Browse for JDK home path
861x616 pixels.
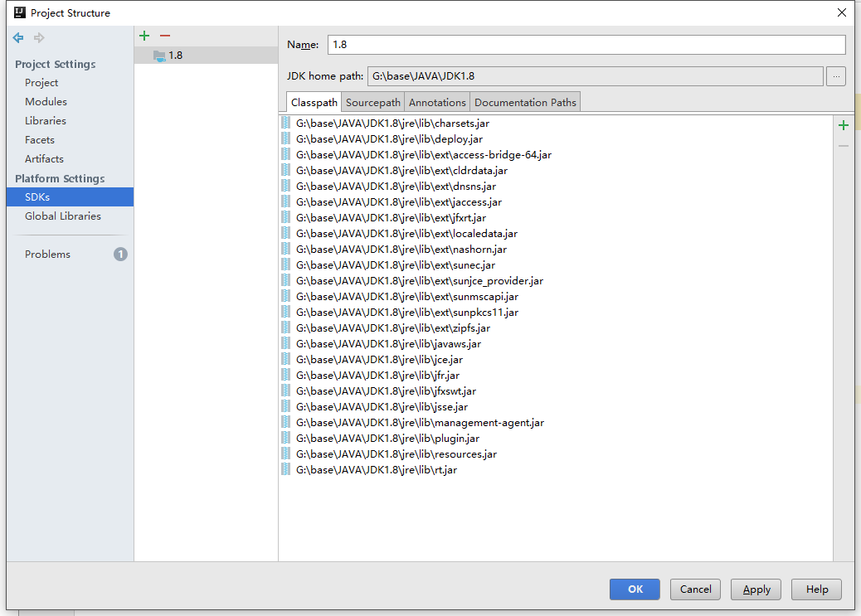pyautogui.click(x=836, y=76)
